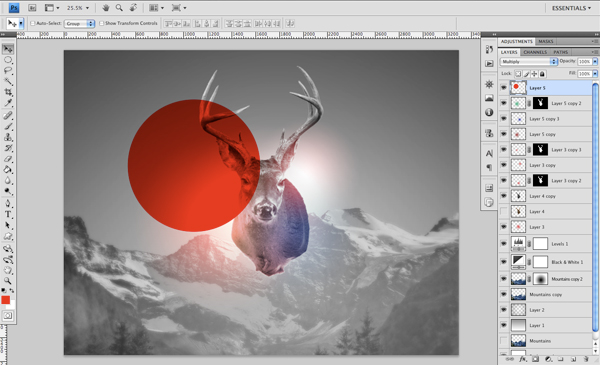Select the Eyedropper tool
This screenshot has height=365, width=600.
coord(8,103)
